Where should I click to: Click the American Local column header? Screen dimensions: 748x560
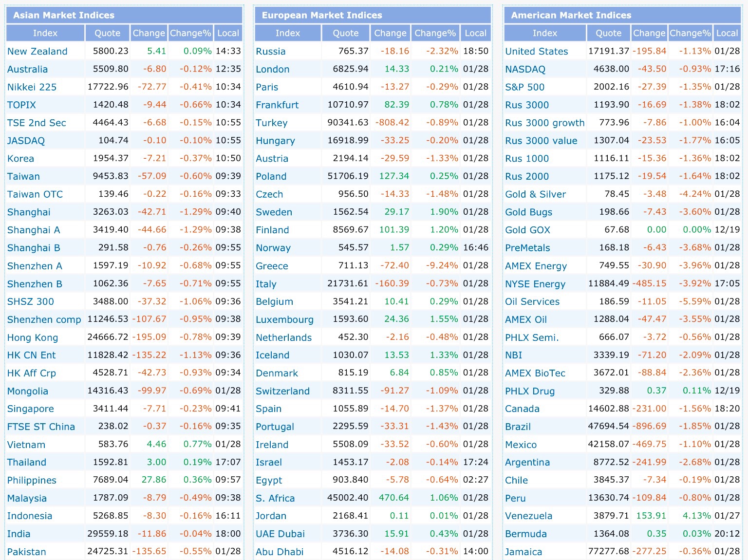point(727,33)
